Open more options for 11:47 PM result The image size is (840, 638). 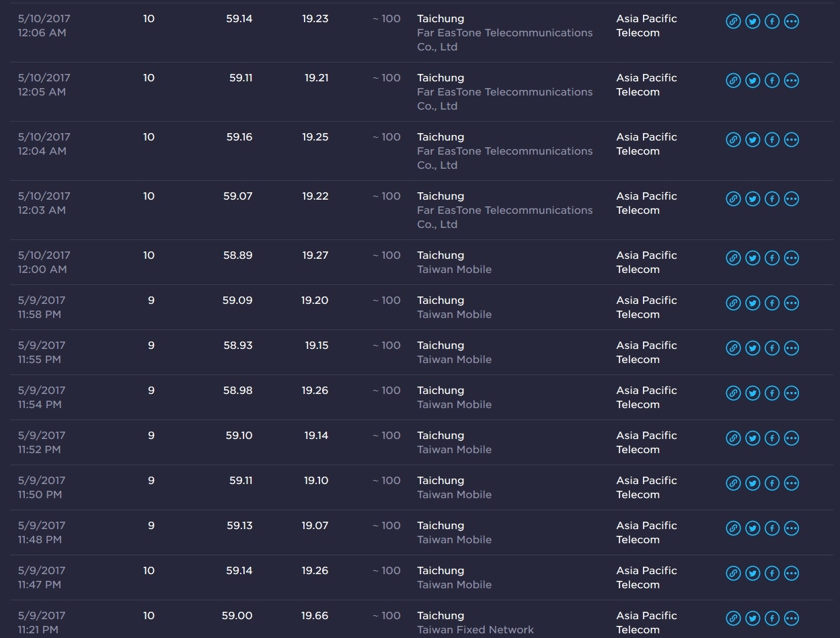(x=792, y=573)
